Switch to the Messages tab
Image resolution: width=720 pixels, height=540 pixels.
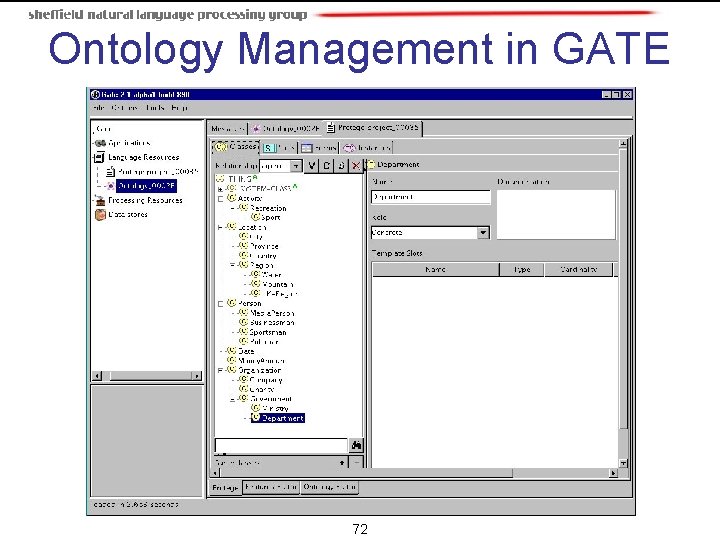tap(227, 129)
